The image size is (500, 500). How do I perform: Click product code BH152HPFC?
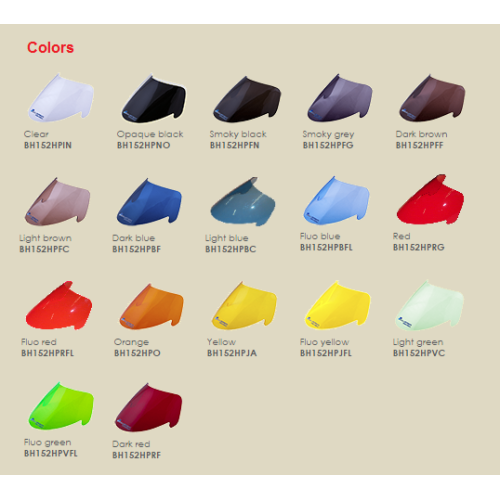44,249
